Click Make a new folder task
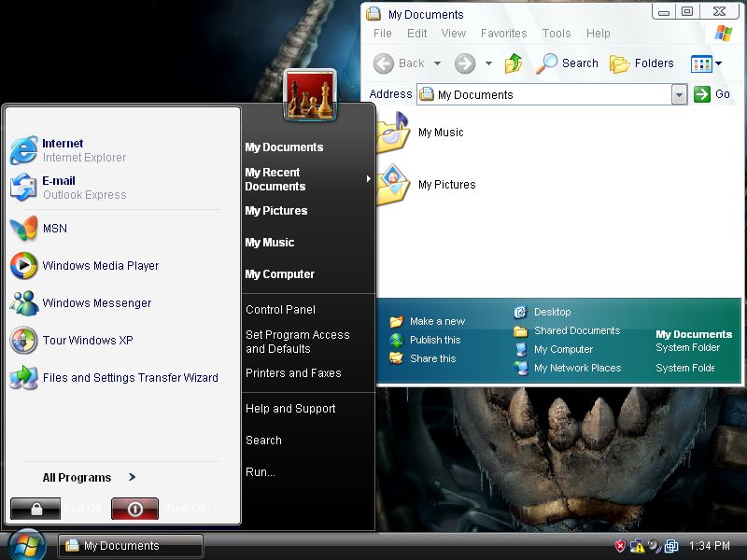The image size is (747, 560). tap(427, 321)
